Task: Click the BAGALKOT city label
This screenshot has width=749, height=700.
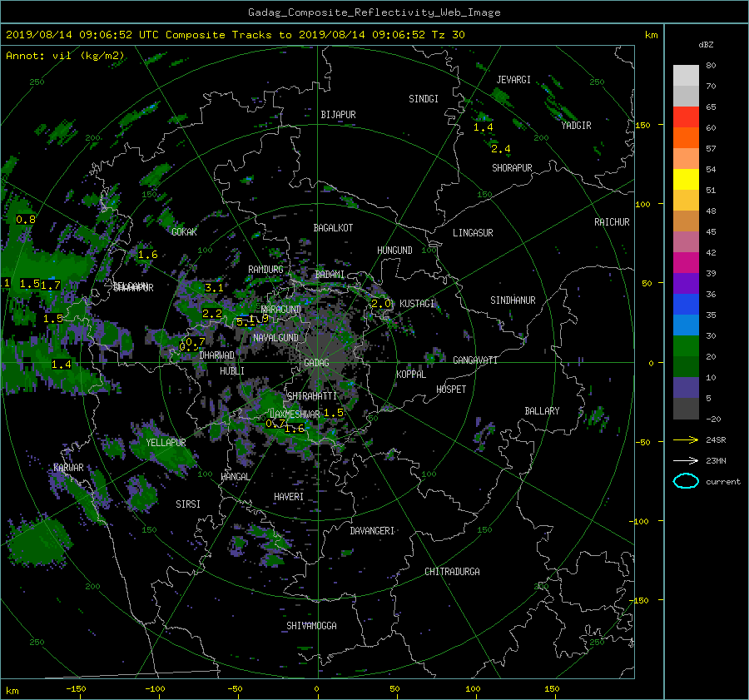Action: tap(333, 228)
